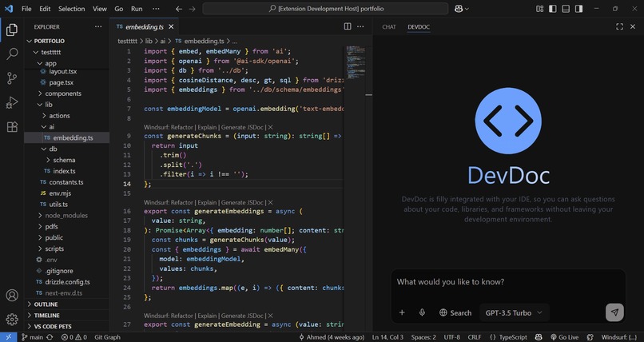Open the Run and Debug view
Viewport: 644px width, 342px height.
point(12,102)
